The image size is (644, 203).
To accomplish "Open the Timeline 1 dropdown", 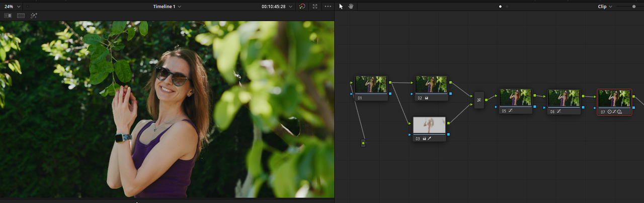I will 168,7.
